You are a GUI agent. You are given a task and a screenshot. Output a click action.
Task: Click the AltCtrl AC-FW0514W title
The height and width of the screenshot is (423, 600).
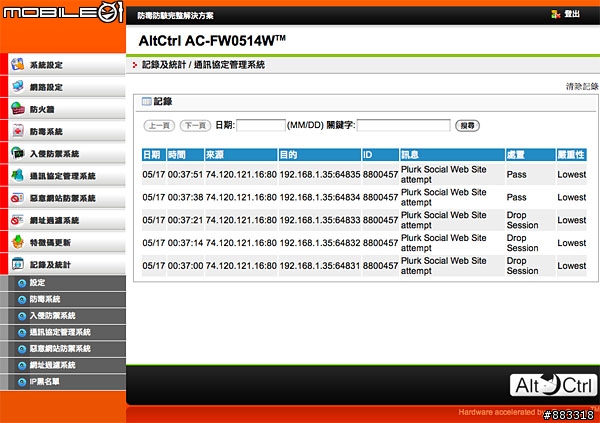(212, 41)
